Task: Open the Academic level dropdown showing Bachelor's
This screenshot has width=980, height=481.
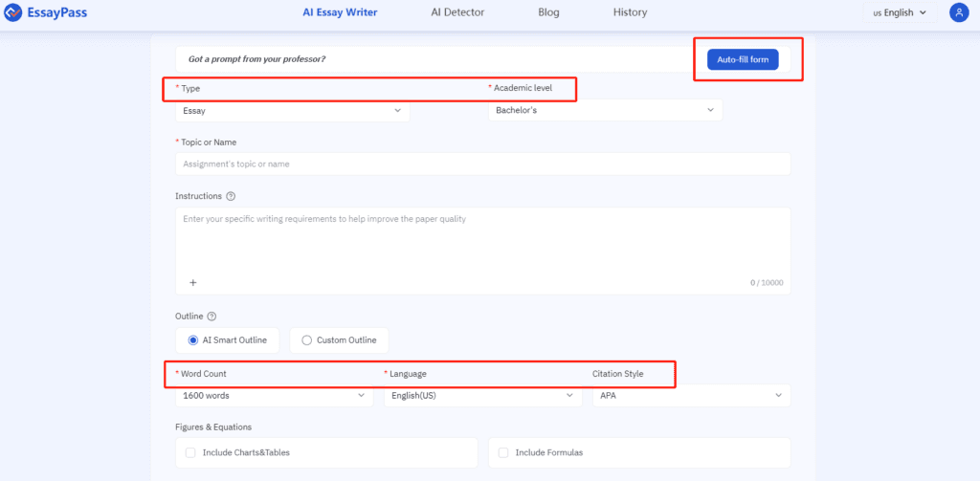Action: 605,110
